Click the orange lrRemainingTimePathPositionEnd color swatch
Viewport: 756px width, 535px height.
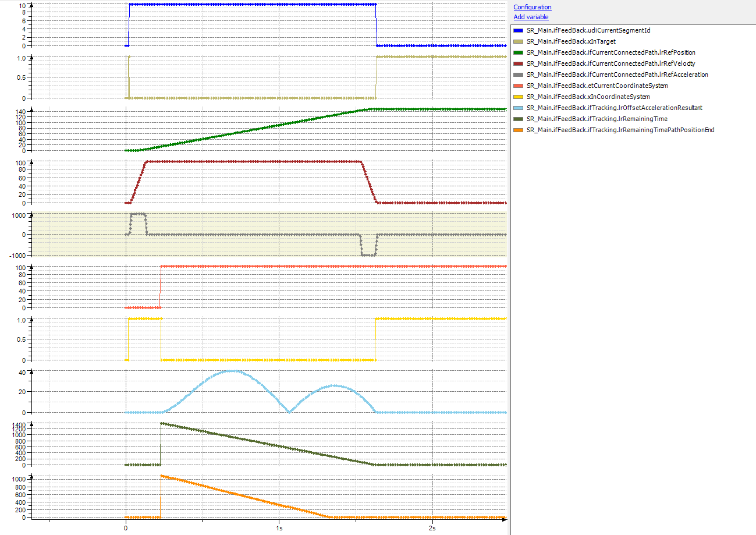tap(519, 130)
